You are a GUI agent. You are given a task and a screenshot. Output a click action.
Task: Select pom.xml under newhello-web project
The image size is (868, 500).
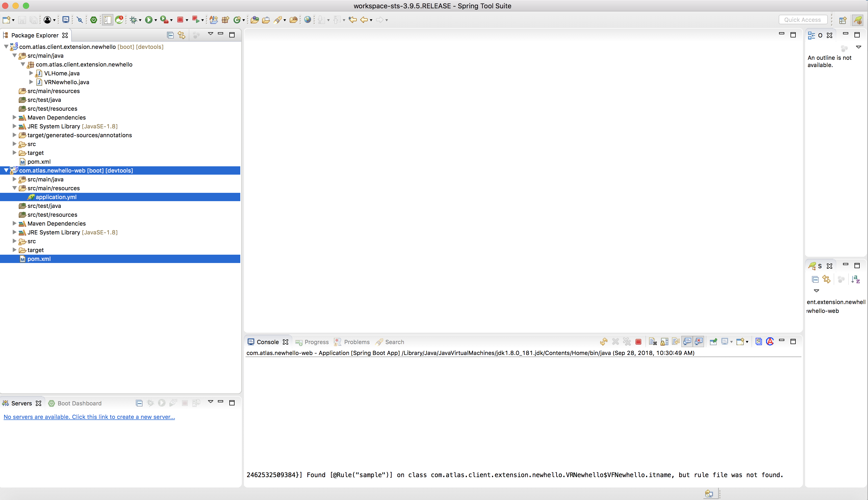120,259
